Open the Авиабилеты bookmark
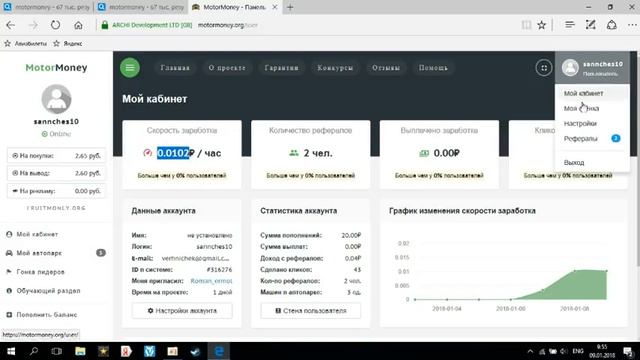Screen dimensions: 640x360 click(25, 44)
